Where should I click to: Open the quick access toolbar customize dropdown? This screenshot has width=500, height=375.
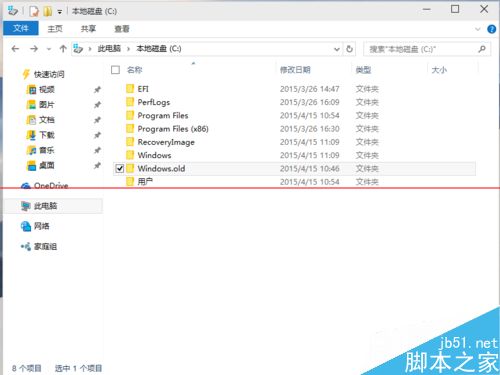point(59,12)
